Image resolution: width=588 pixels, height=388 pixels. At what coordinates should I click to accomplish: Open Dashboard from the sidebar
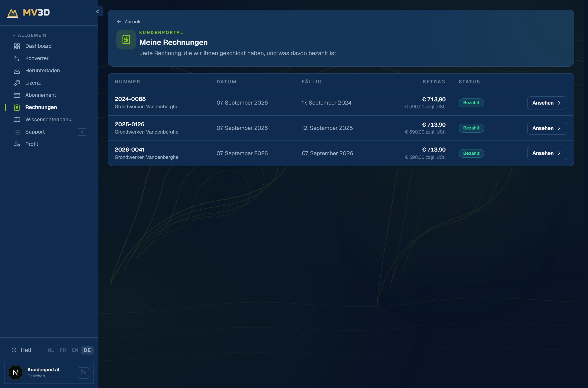pyautogui.click(x=49, y=46)
